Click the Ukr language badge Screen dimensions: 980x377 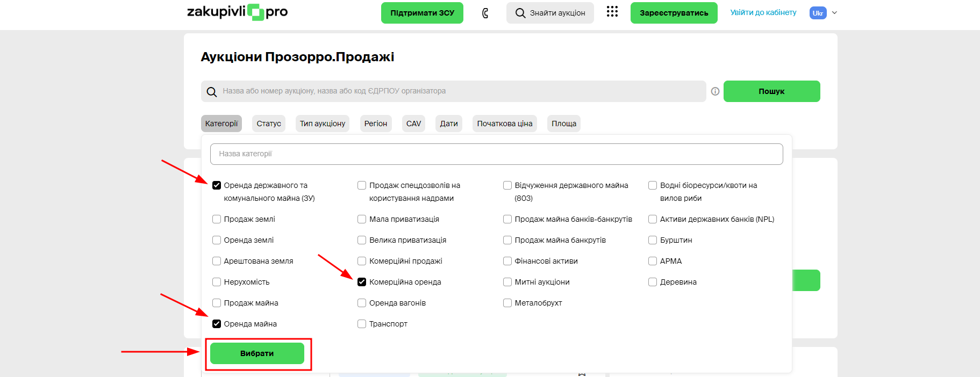coord(818,13)
